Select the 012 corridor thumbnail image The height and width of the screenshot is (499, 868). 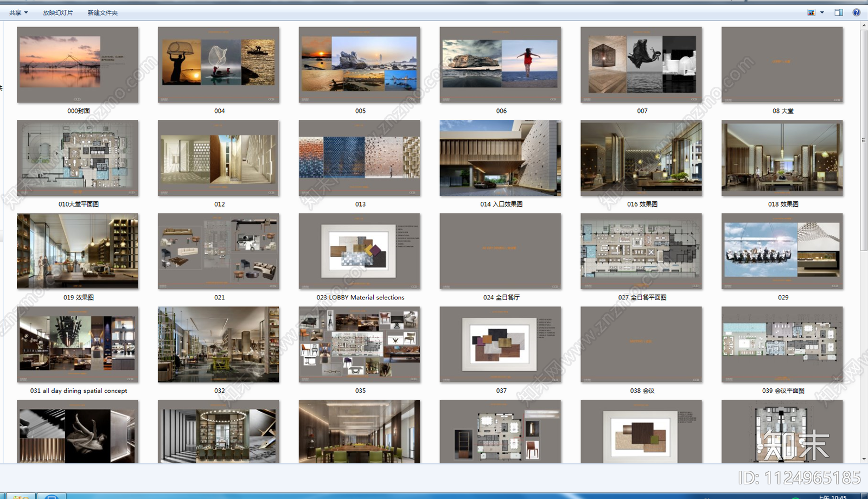pos(219,158)
